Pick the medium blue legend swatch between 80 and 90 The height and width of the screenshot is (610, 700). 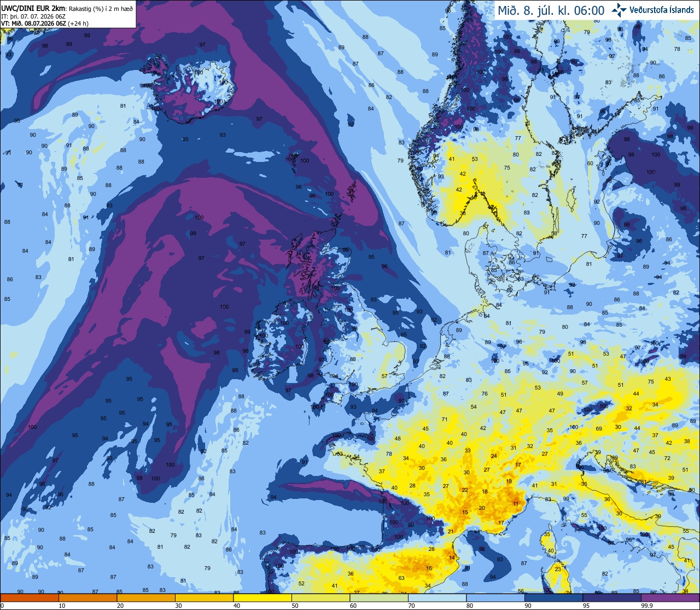click(495, 597)
